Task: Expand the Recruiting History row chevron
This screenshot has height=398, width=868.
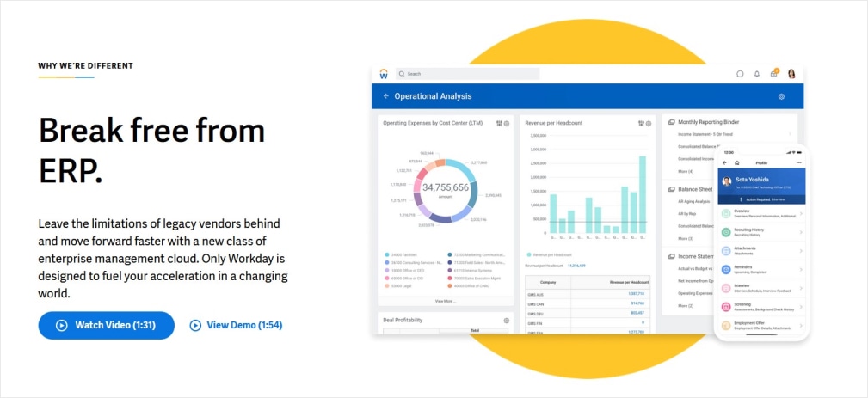Action: [801, 231]
